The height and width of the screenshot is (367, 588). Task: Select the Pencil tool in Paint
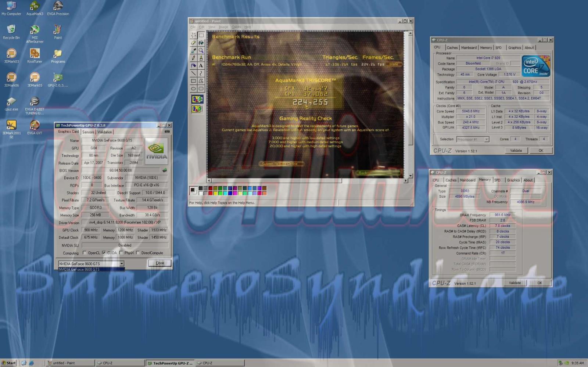tap(193, 58)
